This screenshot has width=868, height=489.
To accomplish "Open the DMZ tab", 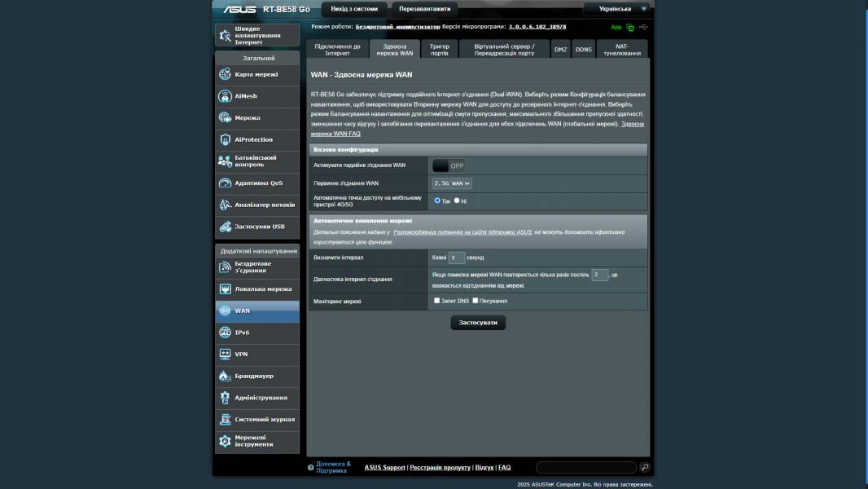I will click(559, 49).
